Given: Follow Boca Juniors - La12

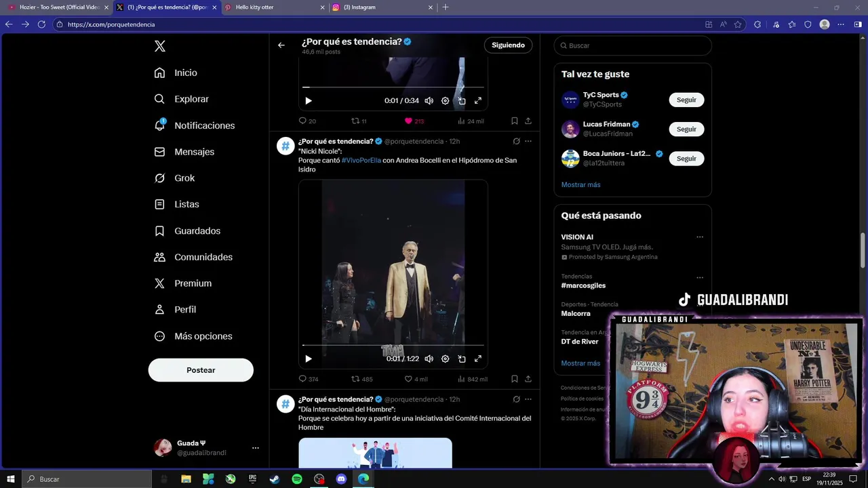Looking at the screenshot, I should tap(686, 159).
